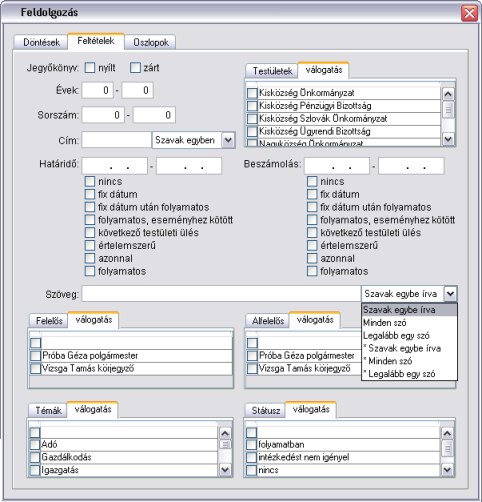Open the Témák tab
482x502 pixels.
pos(48,410)
